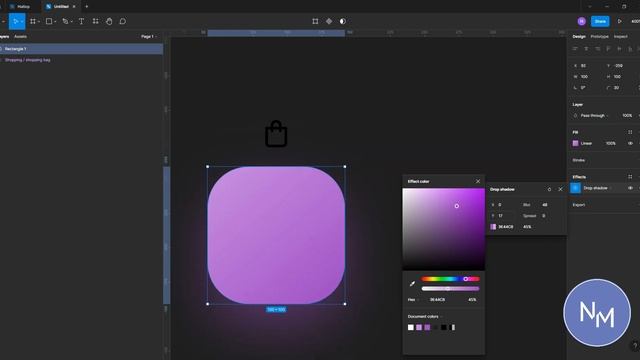The image size is (640, 360).
Task: Click the Use as mask icon
Action: pyautogui.click(x=342, y=21)
